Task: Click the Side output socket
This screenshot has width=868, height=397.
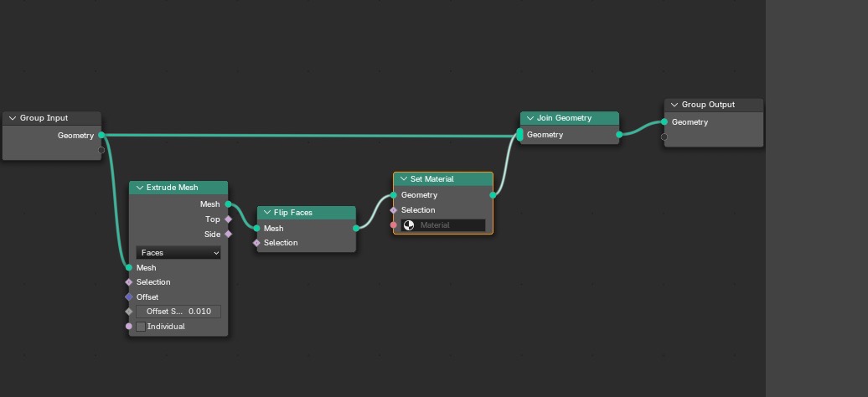Action: pyautogui.click(x=228, y=235)
